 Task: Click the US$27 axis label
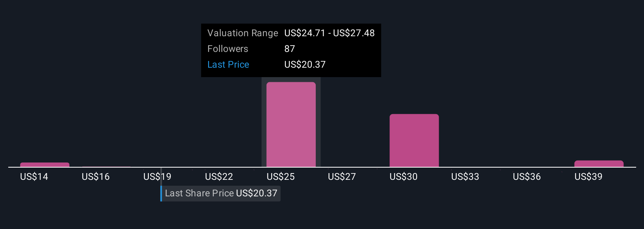[342, 177]
